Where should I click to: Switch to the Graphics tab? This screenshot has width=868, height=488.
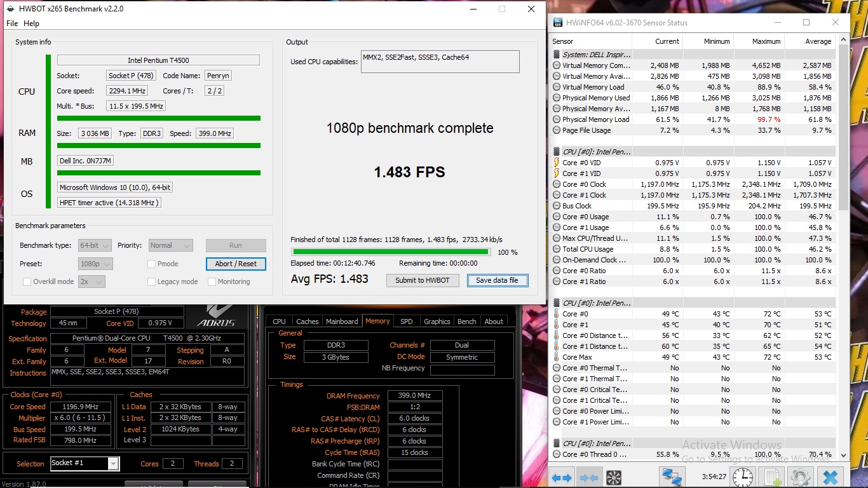tap(437, 322)
